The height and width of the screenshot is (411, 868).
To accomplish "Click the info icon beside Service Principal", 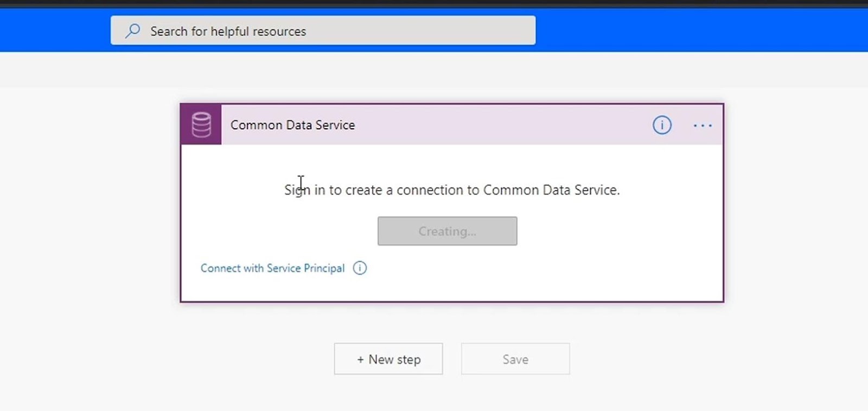I will click(x=360, y=268).
